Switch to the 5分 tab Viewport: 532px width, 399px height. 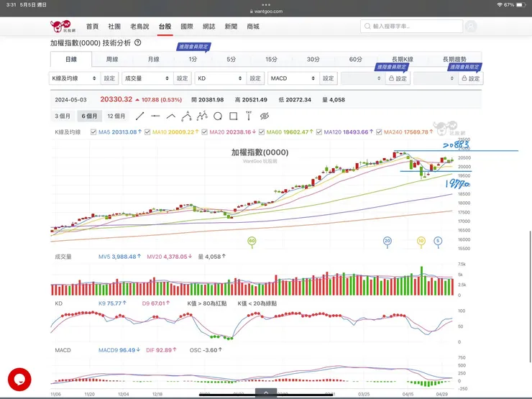point(231,60)
